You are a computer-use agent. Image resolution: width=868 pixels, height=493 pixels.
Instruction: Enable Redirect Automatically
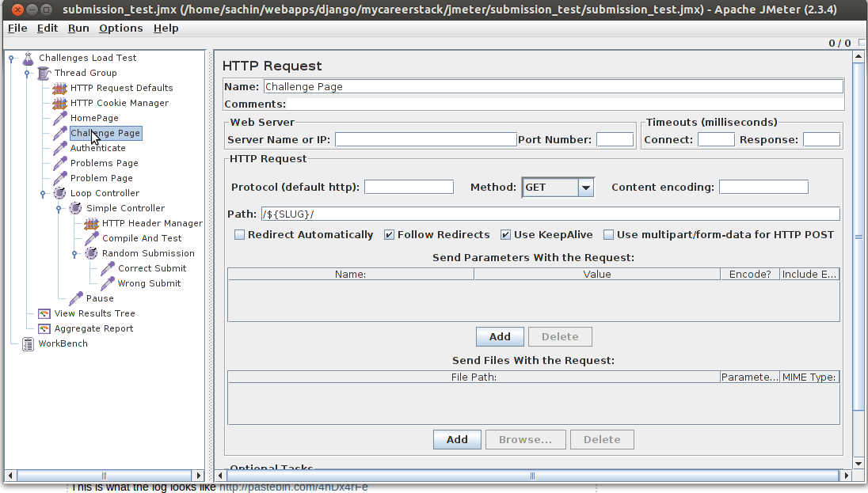pos(239,234)
